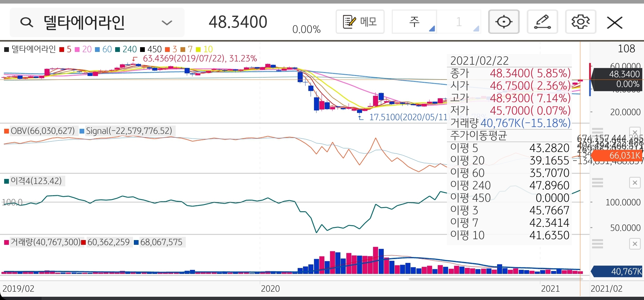
Task: Grab the volume panel reorder handle
Action: [597, 244]
